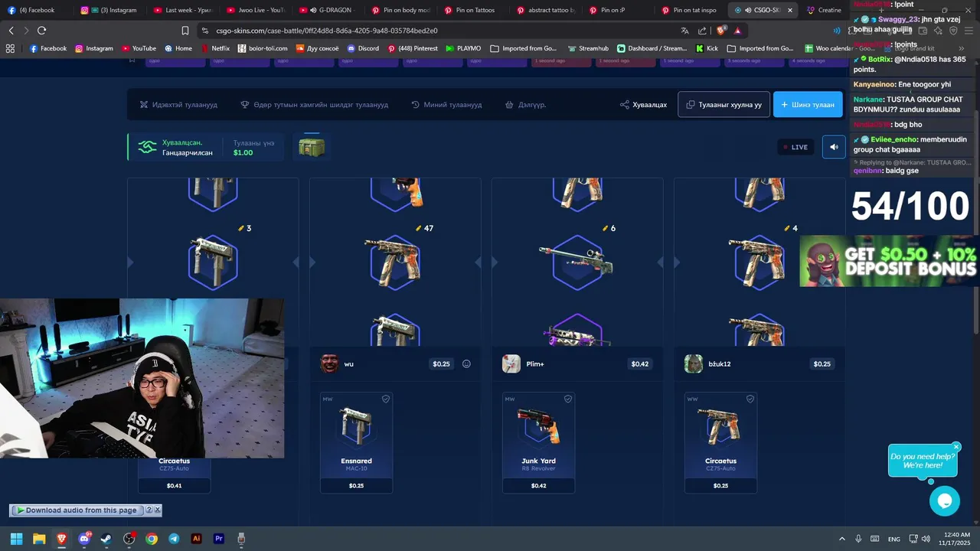Screen dimensions: 980x551
Task: Click the LIVE indicator badge
Action: point(795,147)
